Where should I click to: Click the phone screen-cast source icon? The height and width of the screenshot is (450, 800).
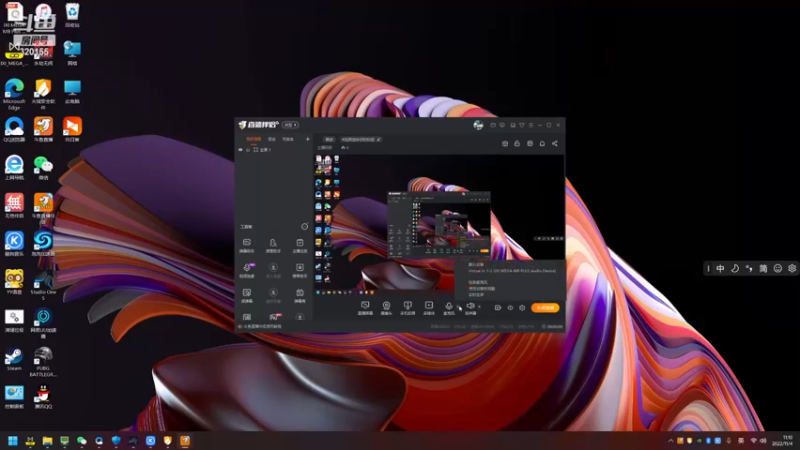point(407,308)
